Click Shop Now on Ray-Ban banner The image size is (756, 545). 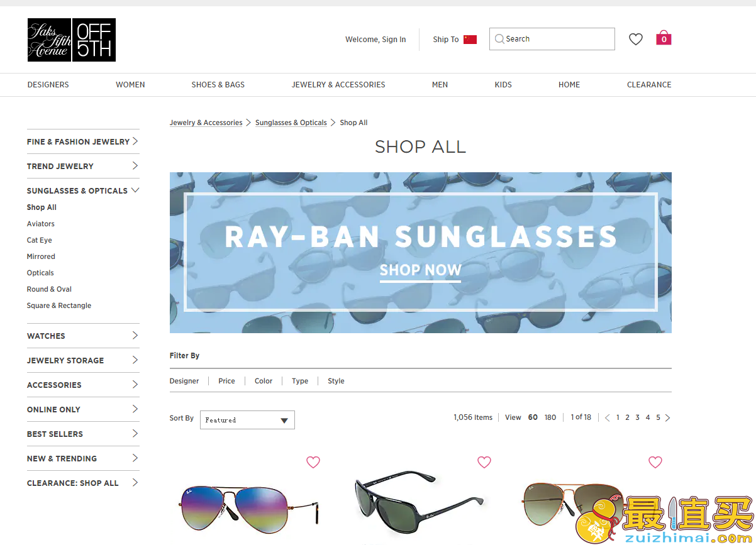coord(420,270)
